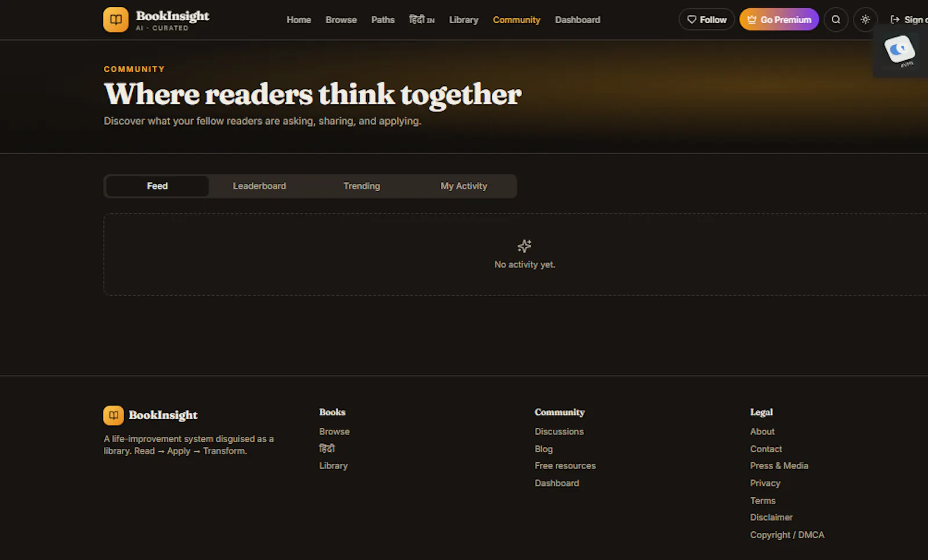Viewport: 928px width, 560px height.
Task: Click the sparkle icon above No activity yet
Action: 524,246
